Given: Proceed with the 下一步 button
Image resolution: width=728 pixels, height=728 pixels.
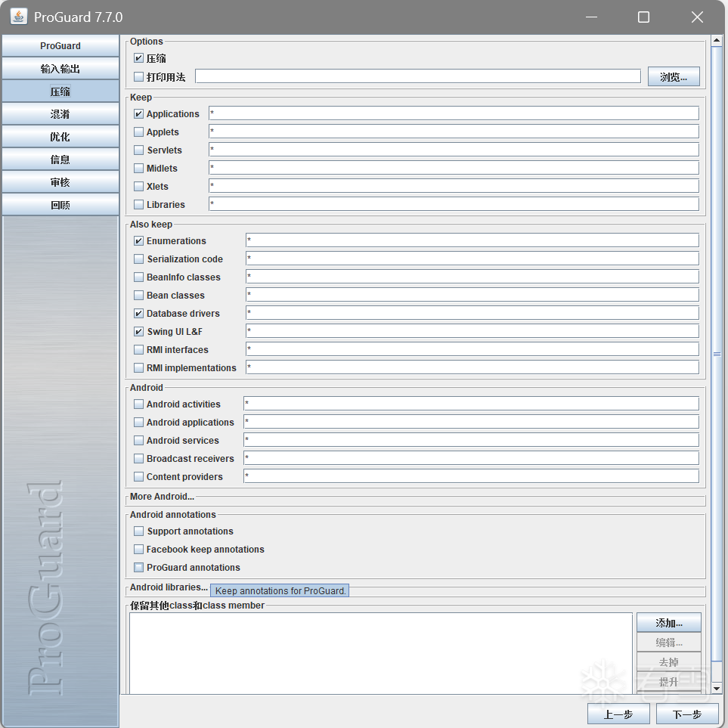Looking at the screenshot, I should (x=687, y=714).
